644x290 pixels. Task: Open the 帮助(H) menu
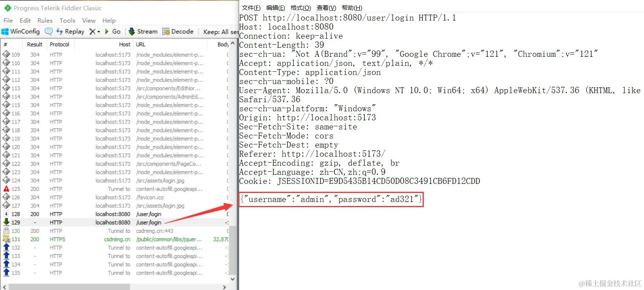[x=352, y=8]
